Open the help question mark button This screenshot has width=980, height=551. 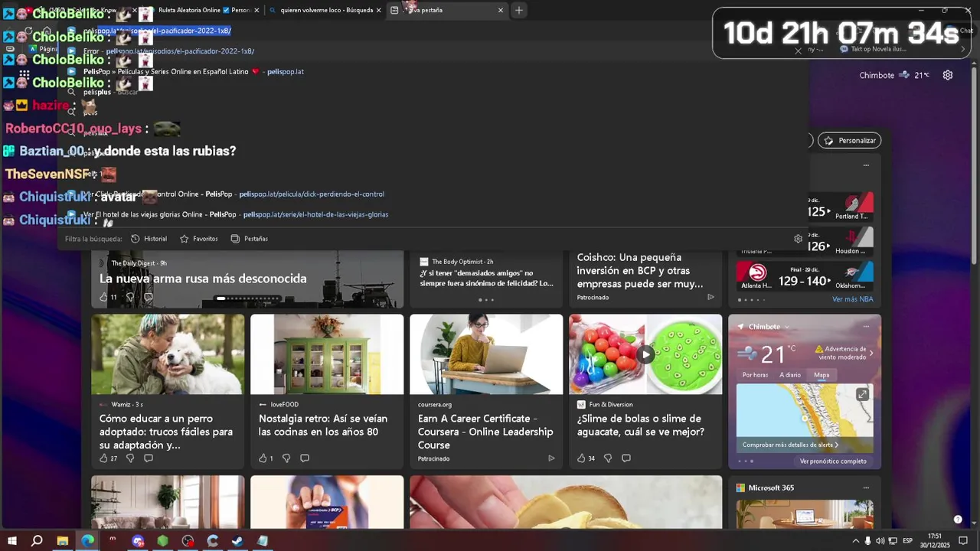point(958,519)
